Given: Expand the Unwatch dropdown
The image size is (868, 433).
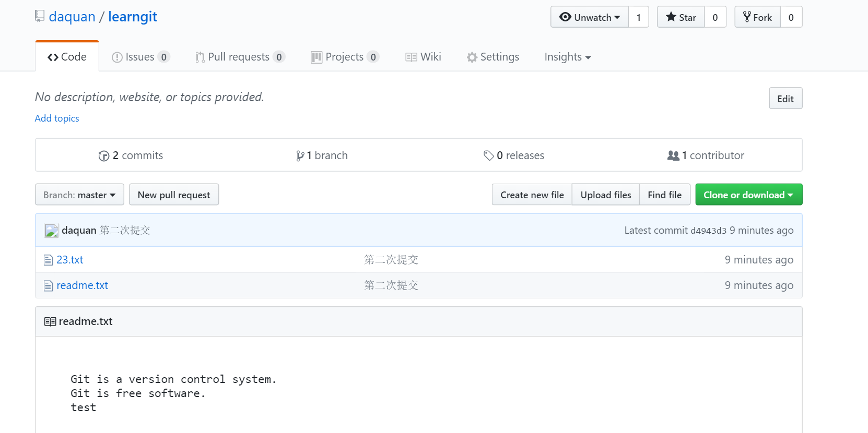Looking at the screenshot, I should click(590, 17).
